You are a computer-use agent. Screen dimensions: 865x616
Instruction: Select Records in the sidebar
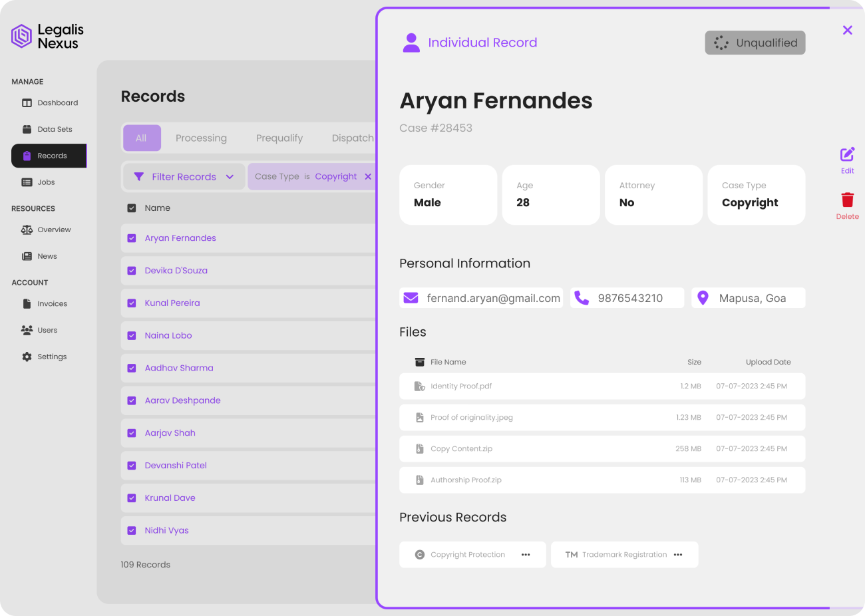point(49,156)
